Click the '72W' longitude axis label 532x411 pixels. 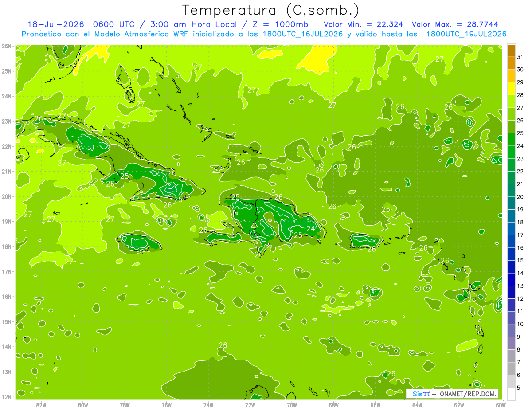250,405
